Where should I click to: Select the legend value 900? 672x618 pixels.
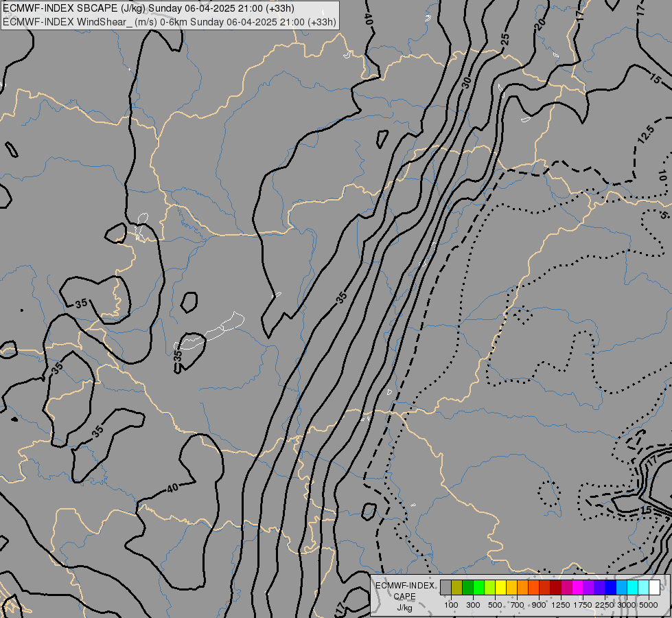tap(539, 605)
